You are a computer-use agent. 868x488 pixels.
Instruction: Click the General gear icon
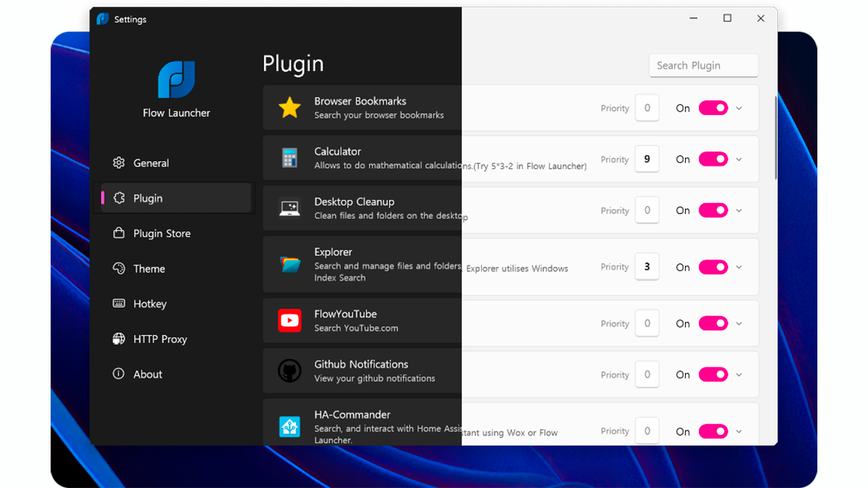(119, 163)
